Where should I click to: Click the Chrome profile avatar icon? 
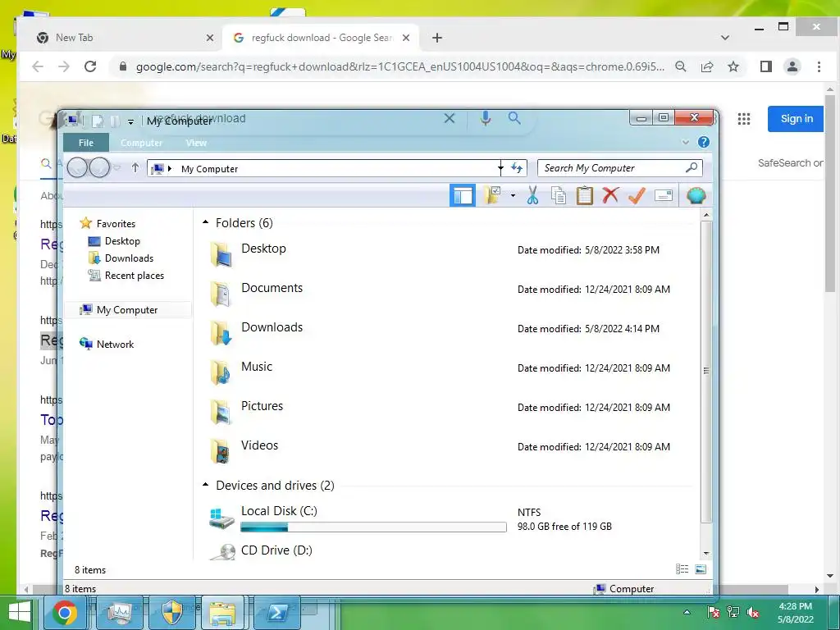pos(792,66)
